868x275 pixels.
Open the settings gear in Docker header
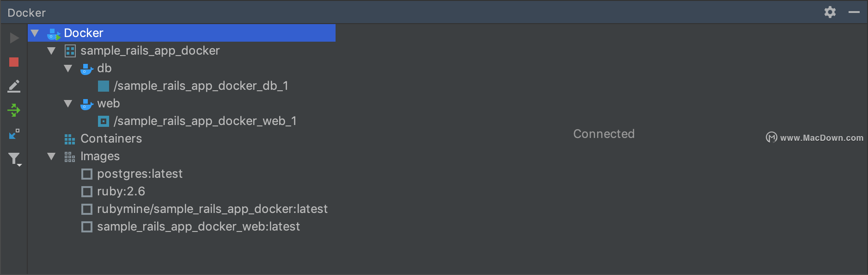[830, 12]
